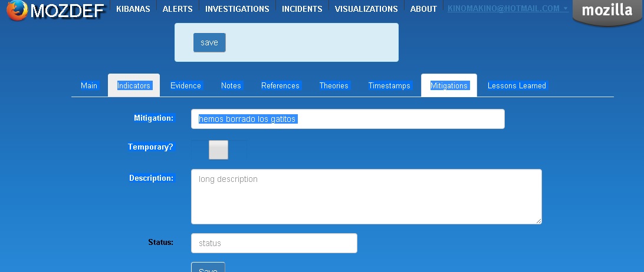Focus the Status input field
This screenshot has height=272, width=644.
pos(274,243)
